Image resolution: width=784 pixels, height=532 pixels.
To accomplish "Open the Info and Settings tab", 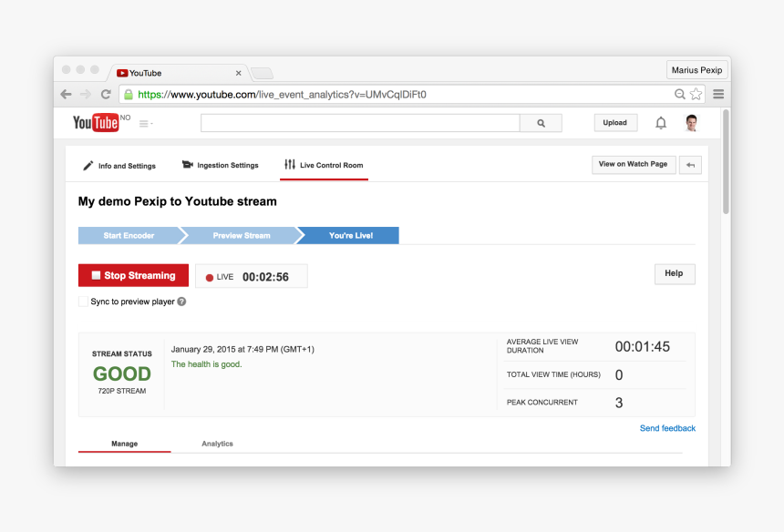I will click(119, 166).
